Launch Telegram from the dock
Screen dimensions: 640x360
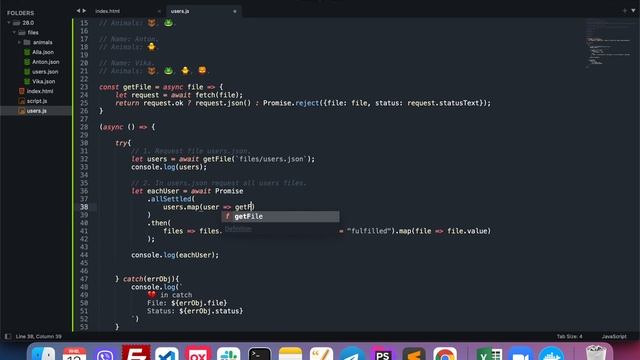point(352,353)
